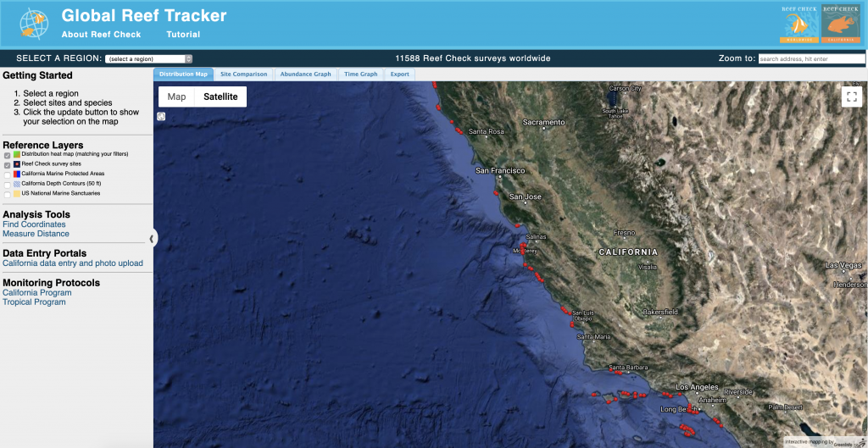This screenshot has width=868, height=448.
Task: Collapse the left sidebar with the arrow handle
Action: (x=153, y=239)
